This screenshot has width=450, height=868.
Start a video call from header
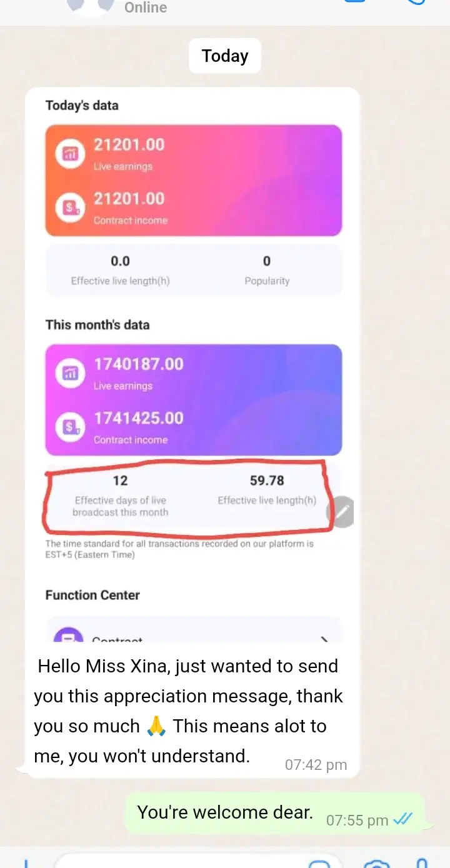(355, 2)
